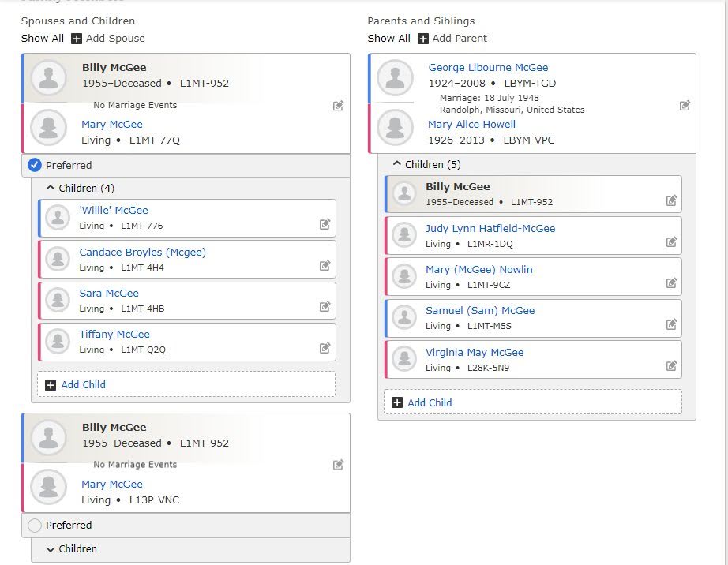Click plus icon in Add Child under George's children
The height and width of the screenshot is (565, 728).
coord(397,402)
